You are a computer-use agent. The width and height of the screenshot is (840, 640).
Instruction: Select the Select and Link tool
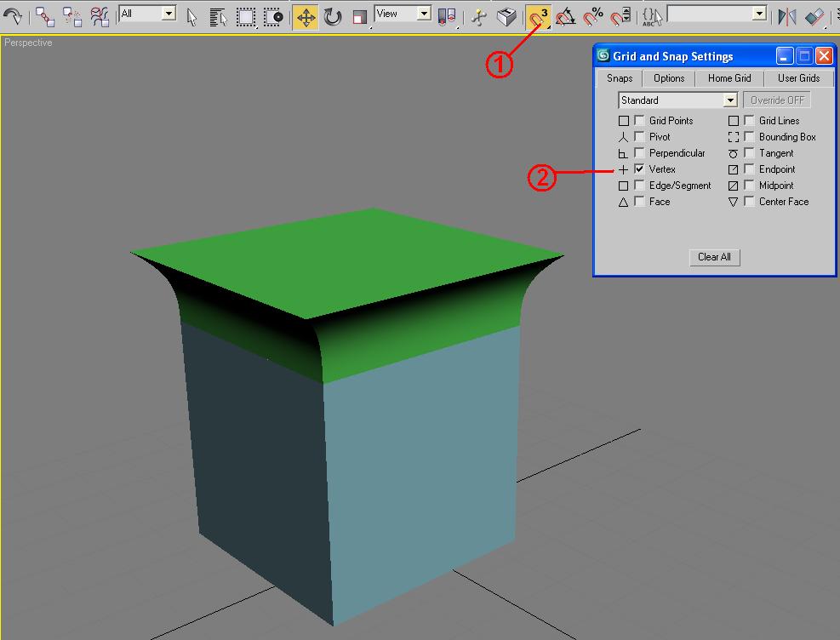(x=45, y=16)
